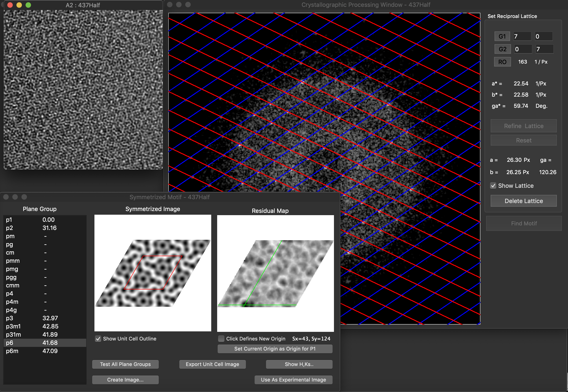This screenshot has width=568, height=392.
Task: Toggle Show Unit Cell Outline checkbox
Action: click(98, 339)
